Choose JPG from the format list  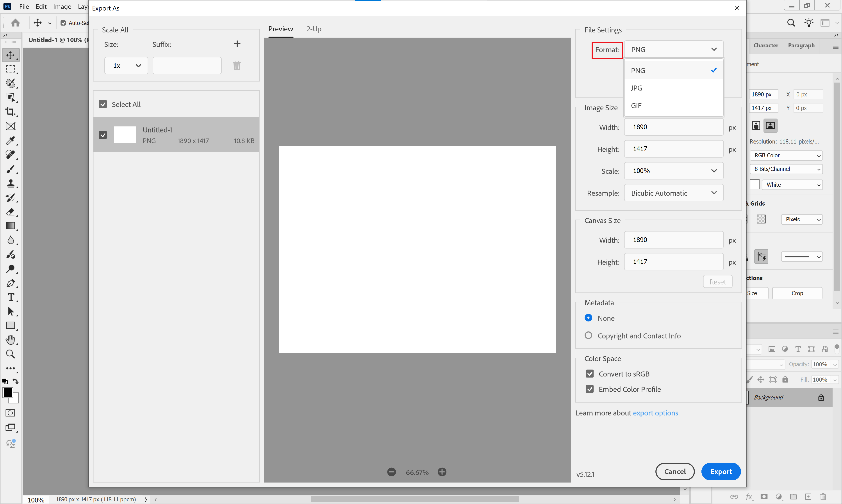point(673,88)
